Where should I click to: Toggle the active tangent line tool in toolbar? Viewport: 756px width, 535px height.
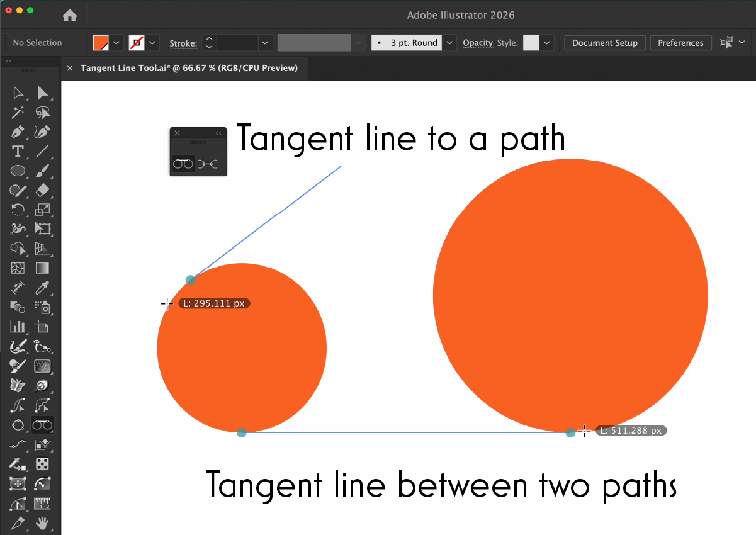(42, 425)
